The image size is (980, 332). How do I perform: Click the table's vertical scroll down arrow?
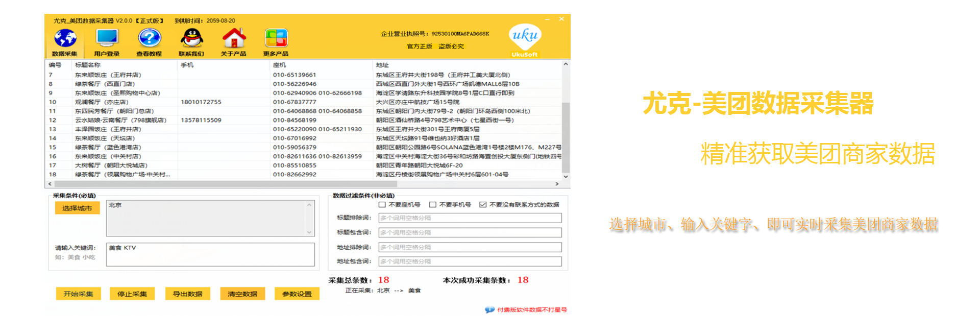coord(566,176)
